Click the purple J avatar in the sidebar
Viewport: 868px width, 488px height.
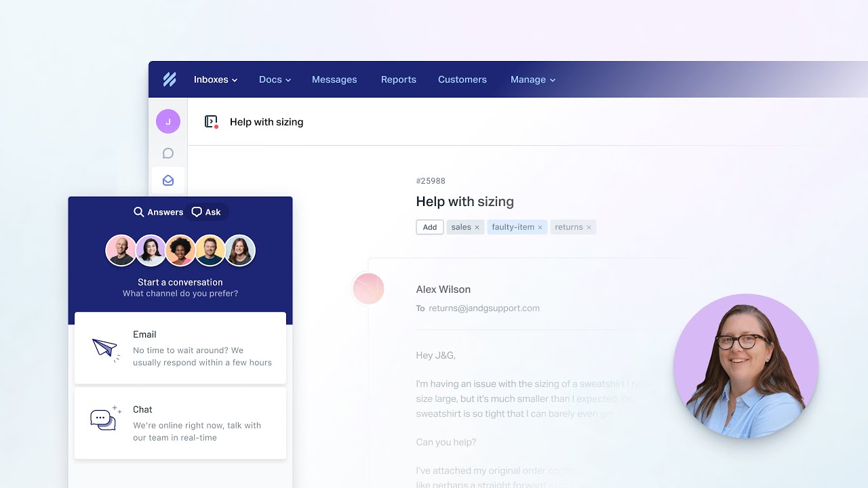click(167, 121)
